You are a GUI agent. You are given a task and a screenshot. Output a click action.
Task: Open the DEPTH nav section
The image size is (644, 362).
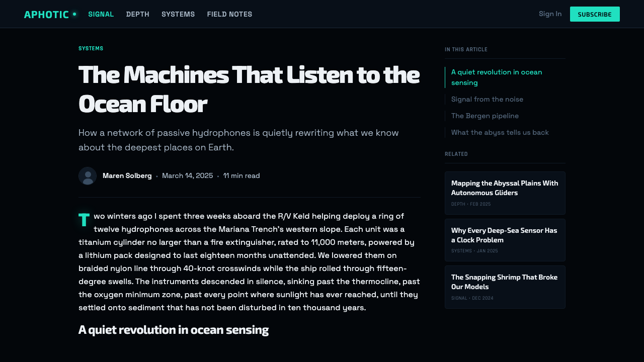(138, 14)
